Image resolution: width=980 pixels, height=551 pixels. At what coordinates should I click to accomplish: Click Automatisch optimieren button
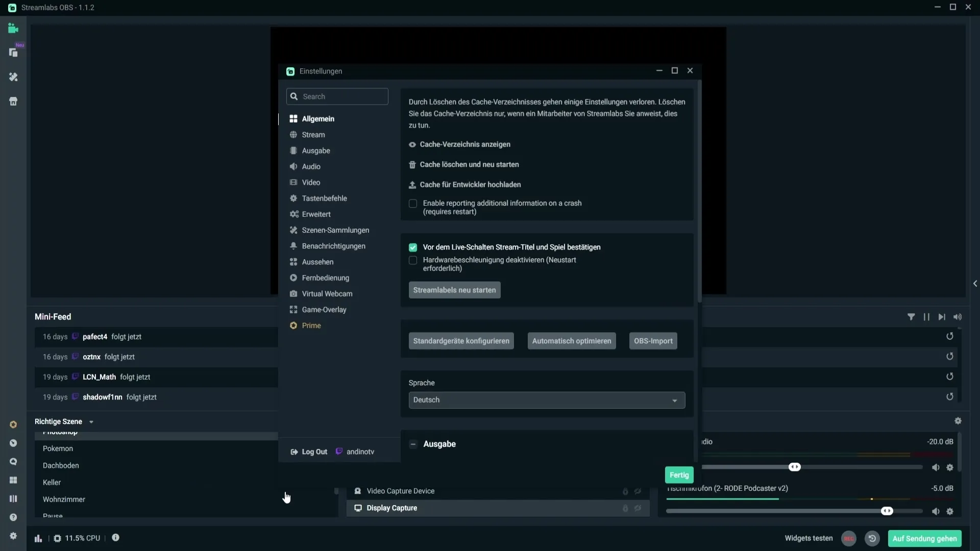[x=572, y=341]
